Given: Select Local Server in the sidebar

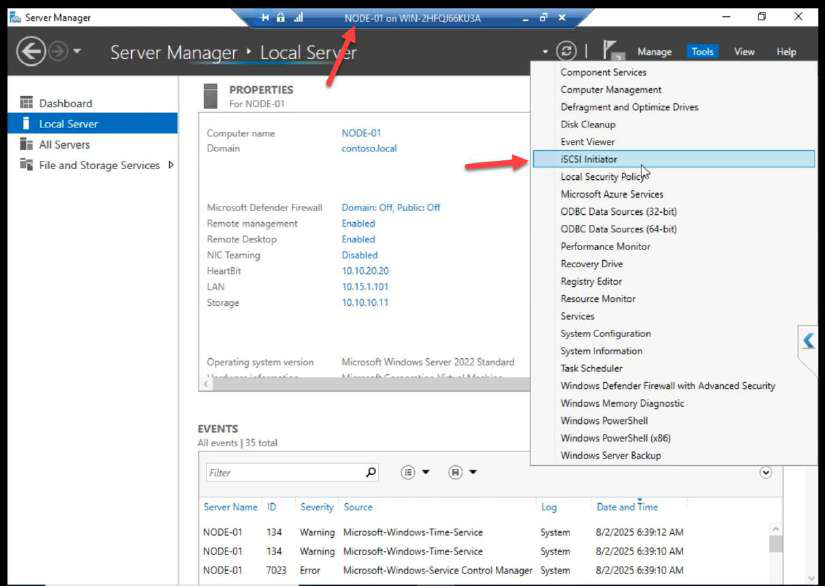Looking at the screenshot, I should 93,124.
